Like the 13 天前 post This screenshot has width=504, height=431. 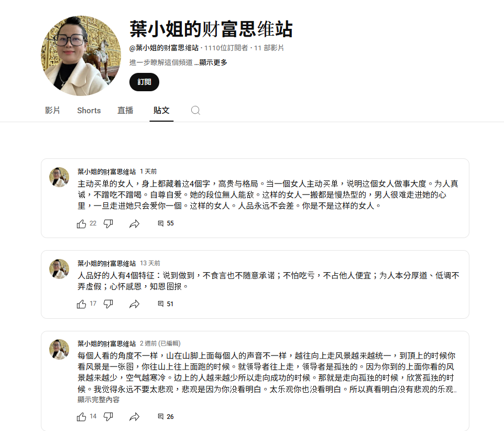coord(81,304)
